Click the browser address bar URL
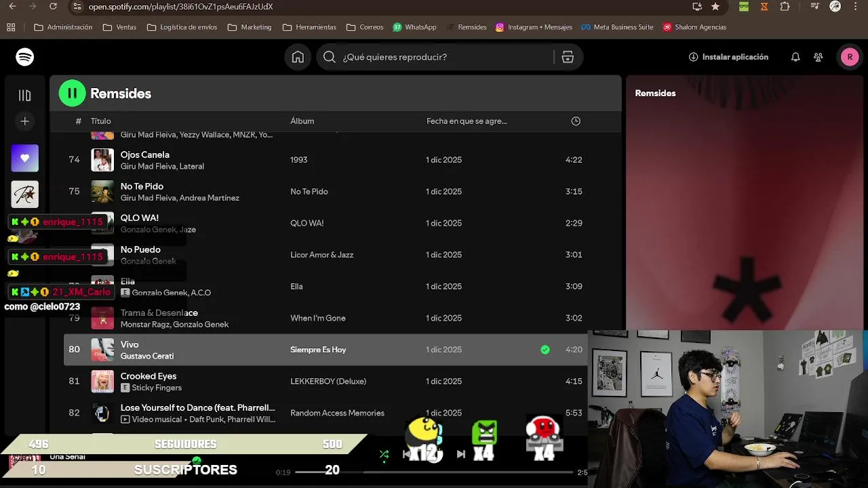The width and height of the screenshot is (868, 488). 180,7
